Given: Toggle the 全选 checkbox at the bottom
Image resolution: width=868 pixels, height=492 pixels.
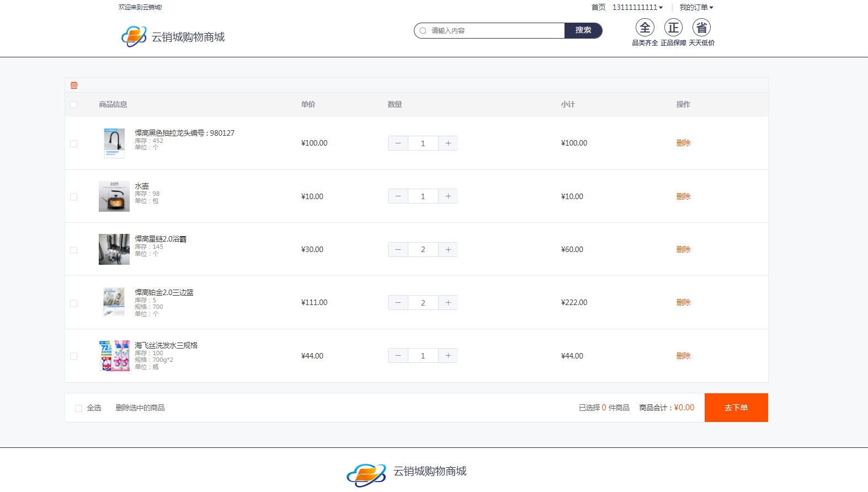Looking at the screenshot, I should (x=78, y=408).
